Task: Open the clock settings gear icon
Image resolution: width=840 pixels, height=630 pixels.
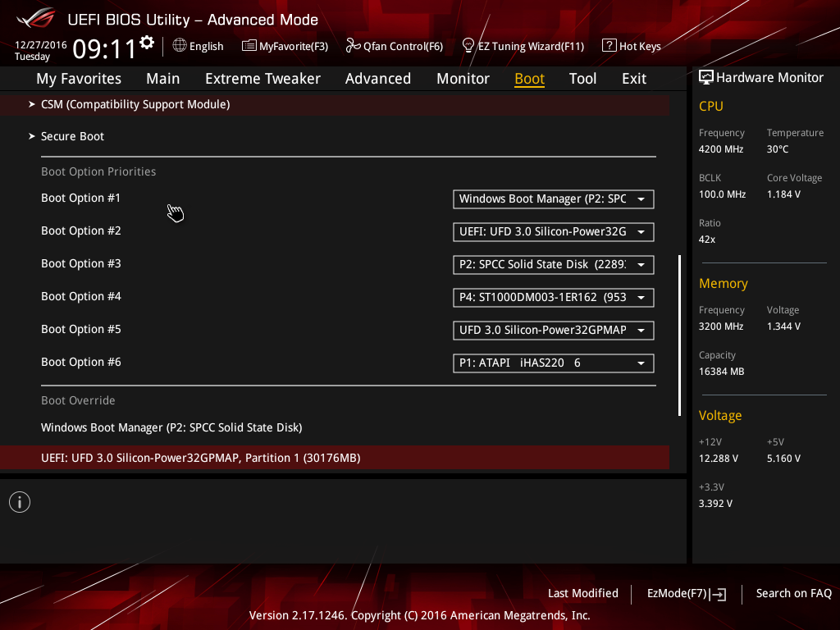Action: pos(147,43)
